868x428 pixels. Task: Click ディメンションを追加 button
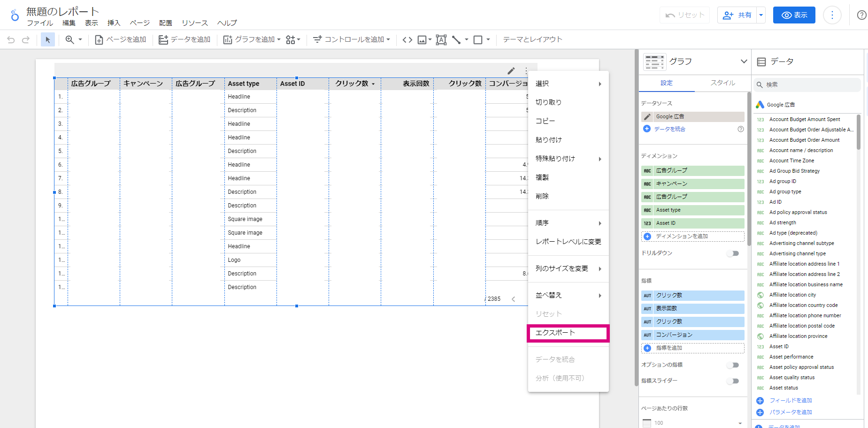[693, 237]
